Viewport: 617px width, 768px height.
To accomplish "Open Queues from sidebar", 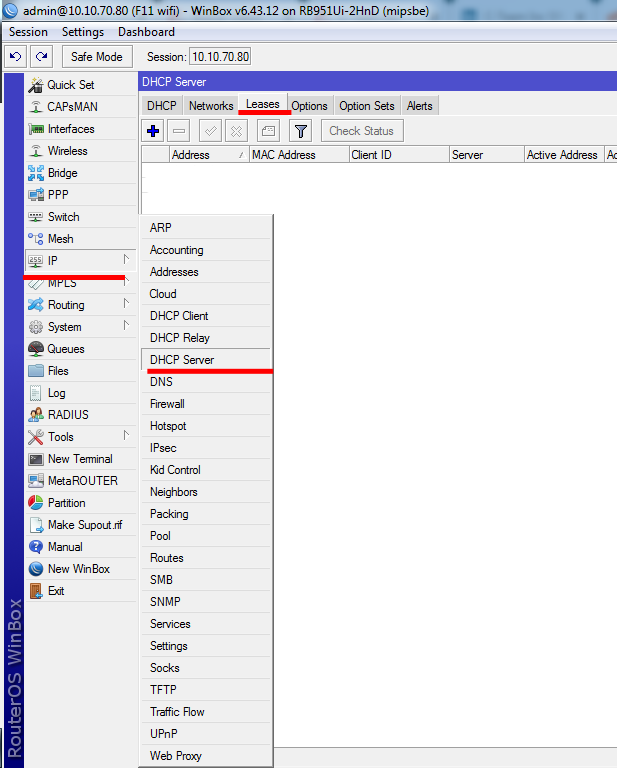I will [x=81, y=349].
